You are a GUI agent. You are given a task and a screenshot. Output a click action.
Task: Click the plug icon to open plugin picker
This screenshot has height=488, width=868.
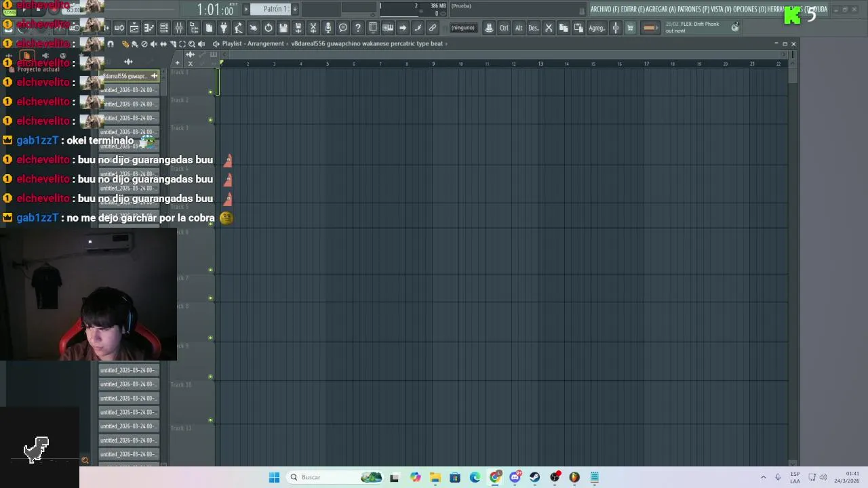pos(224,28)
